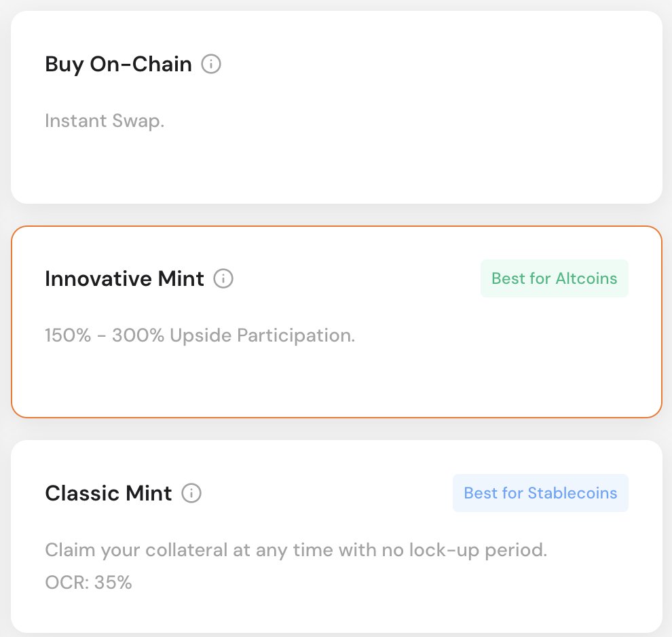Click the Upside Participation description text

click(262, 335)
